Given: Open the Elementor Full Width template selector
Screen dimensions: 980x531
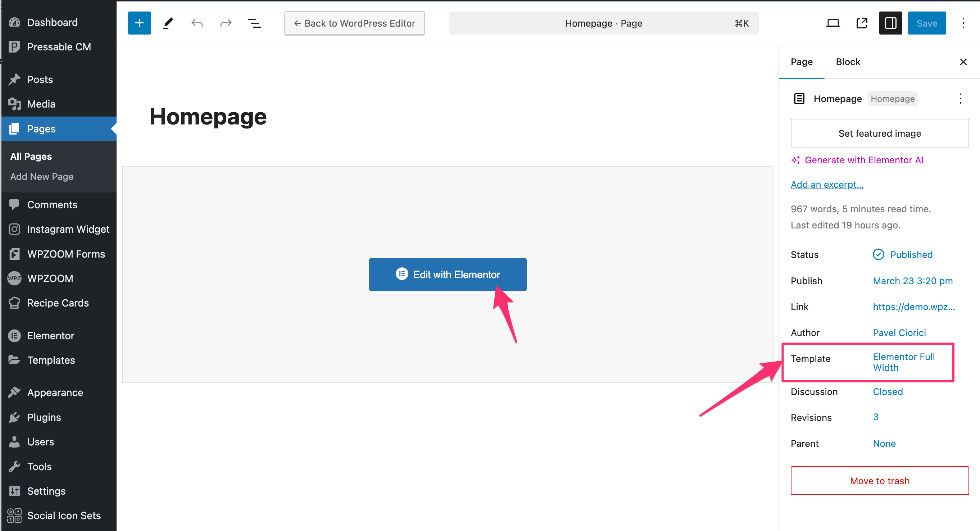Looking at the screenshot, I should 903,362.
